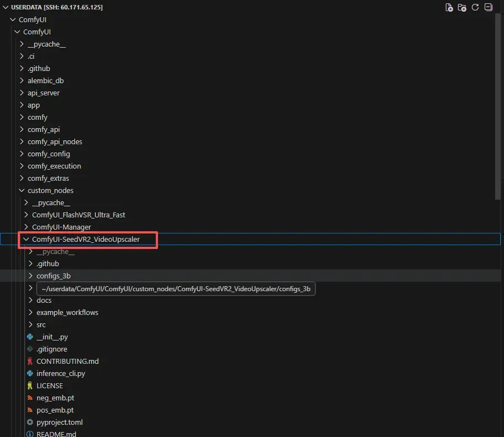Refresh the Explorer file tree

tap(475, 7)
